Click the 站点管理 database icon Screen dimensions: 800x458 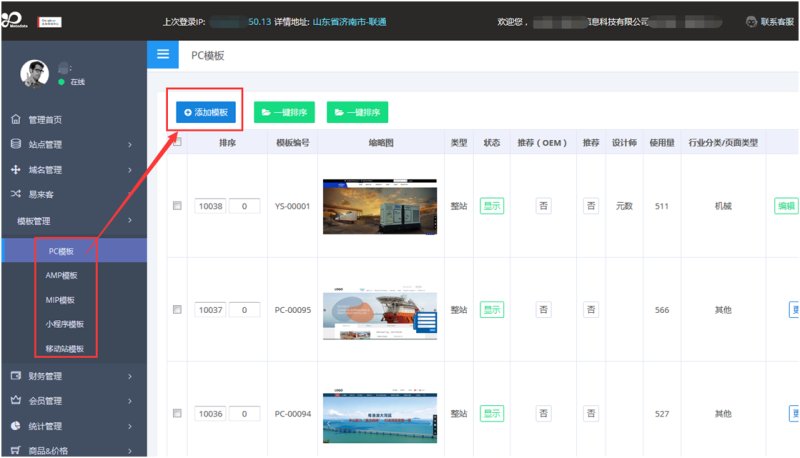click(x=16, y=144)
